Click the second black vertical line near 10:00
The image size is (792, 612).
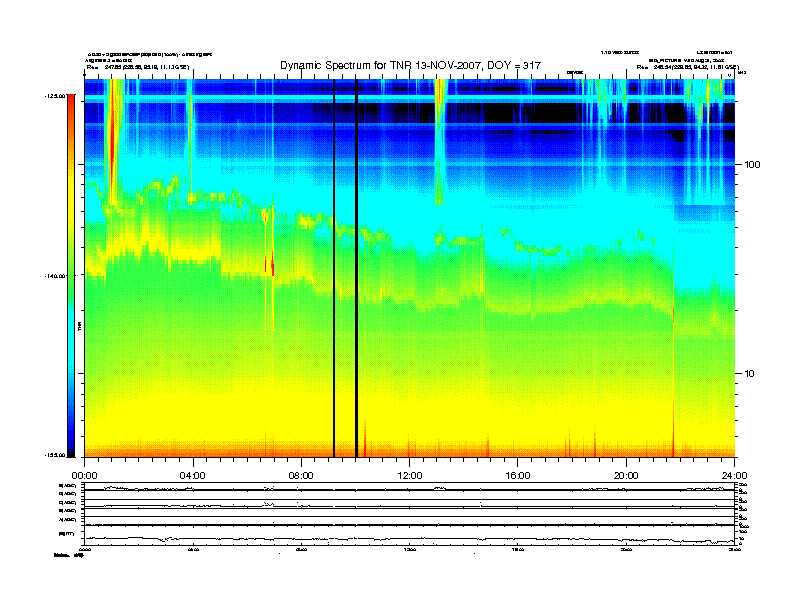pos(357,268)
